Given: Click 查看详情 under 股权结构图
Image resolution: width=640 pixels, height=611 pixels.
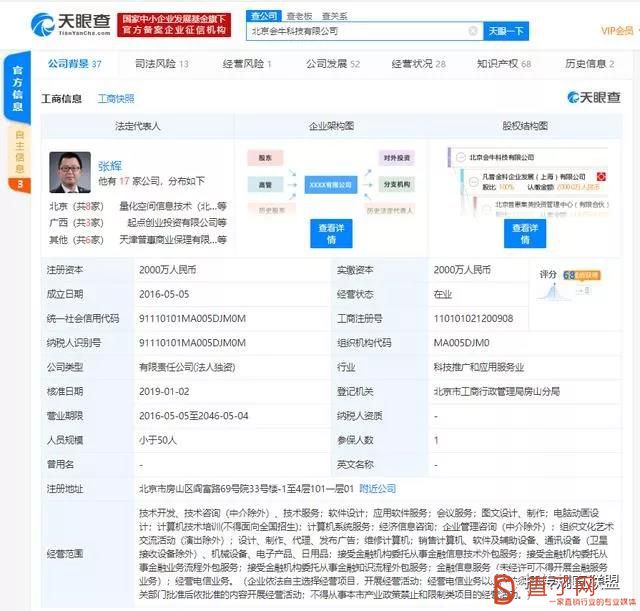Looking at the screenshot, I should [525, 233].
